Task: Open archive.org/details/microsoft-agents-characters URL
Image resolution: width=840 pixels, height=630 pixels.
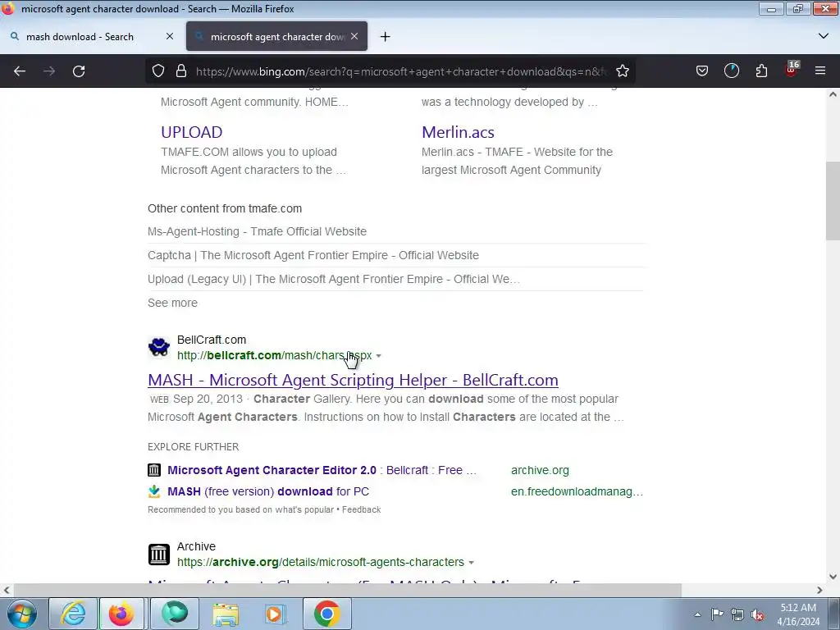Action: tap(321, 562)
